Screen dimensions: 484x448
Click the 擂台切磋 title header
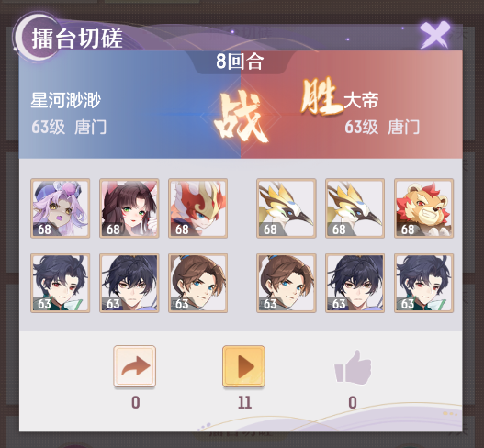77,39
